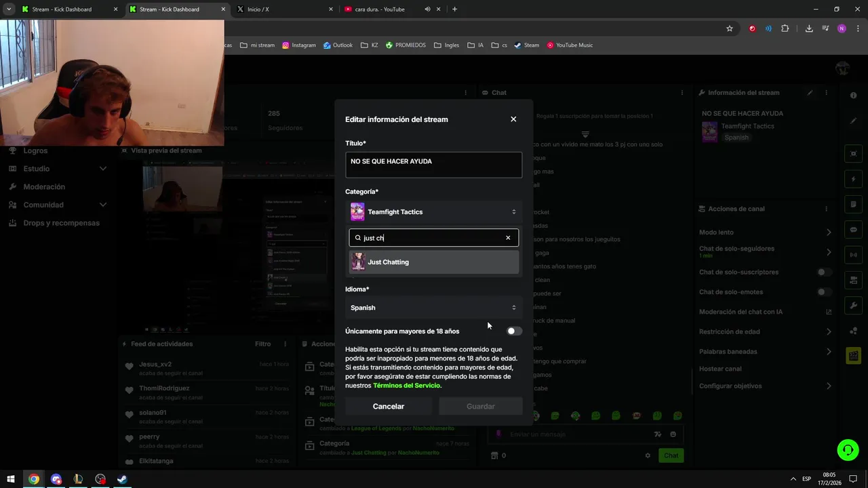This screenshot has height=488, width=868.
Task: Open the Categoría dropdown showing Teamfight Tactics
Action: point(433,212)
